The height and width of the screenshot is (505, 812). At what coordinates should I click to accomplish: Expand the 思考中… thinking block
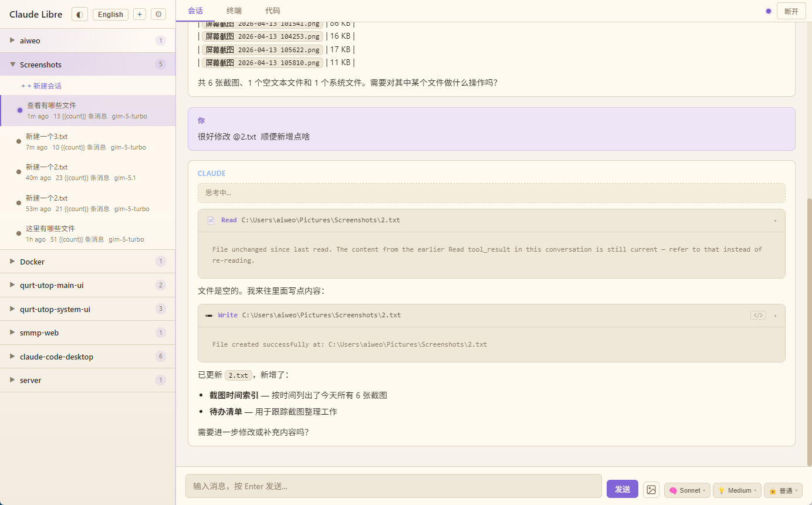[491, 193]
